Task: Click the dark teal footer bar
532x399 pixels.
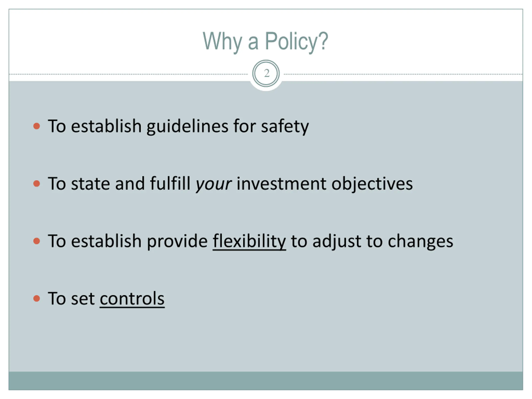Action: tap(266, 381)
